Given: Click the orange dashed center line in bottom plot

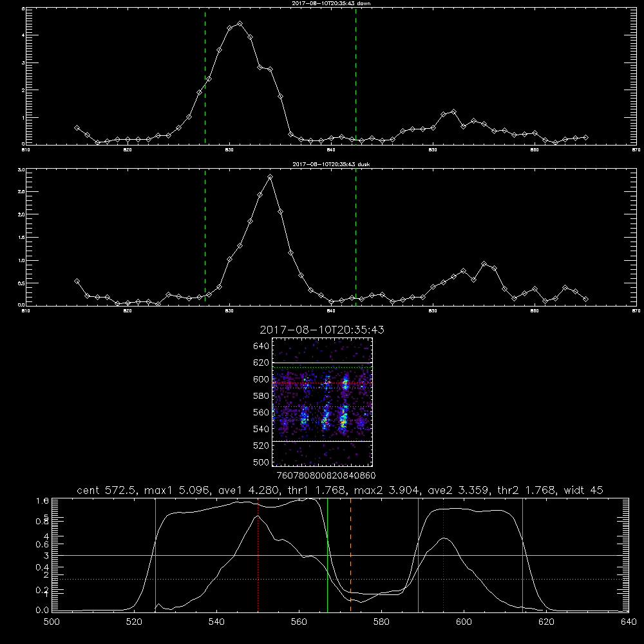Looking at the screenshot, I should [350, 555].
